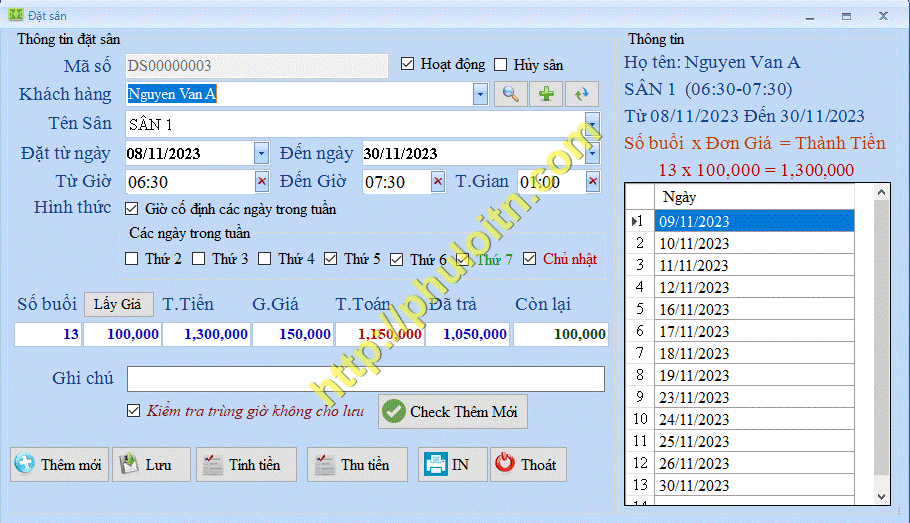This screenshot has height=523, width=910.
Task: Clear the T.Gian duration with red X
Action: click(592, 182)
